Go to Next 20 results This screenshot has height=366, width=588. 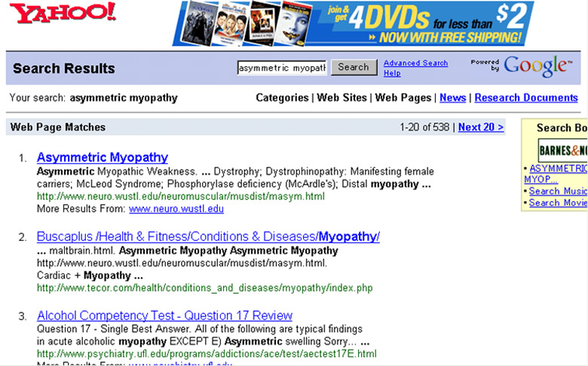[x=481, y=127]
